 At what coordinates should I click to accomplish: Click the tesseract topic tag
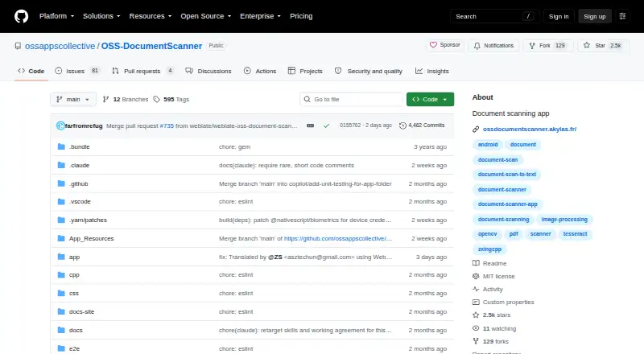(x=575, y=233)
